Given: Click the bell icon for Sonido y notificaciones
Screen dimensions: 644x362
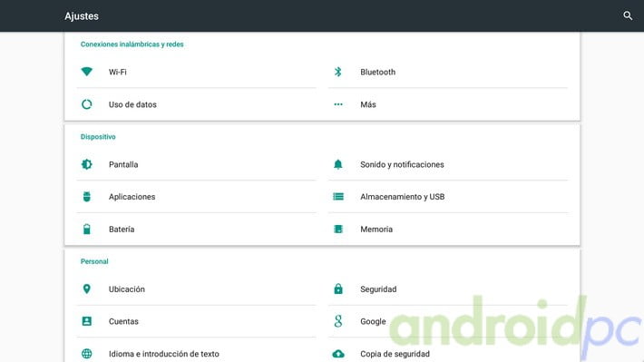Looking at the screenshot, I should (338, 164).
